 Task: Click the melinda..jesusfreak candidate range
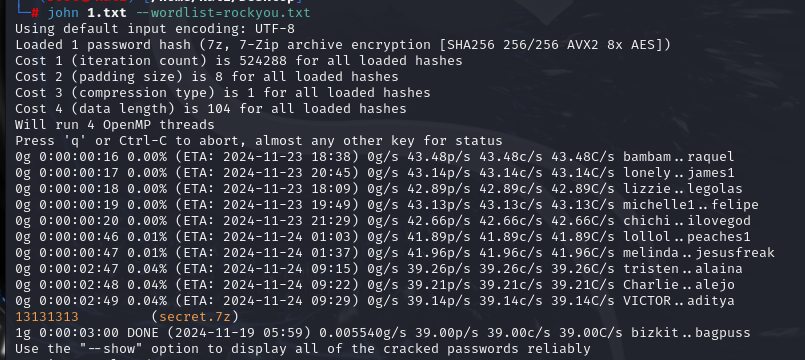point(698,253)
